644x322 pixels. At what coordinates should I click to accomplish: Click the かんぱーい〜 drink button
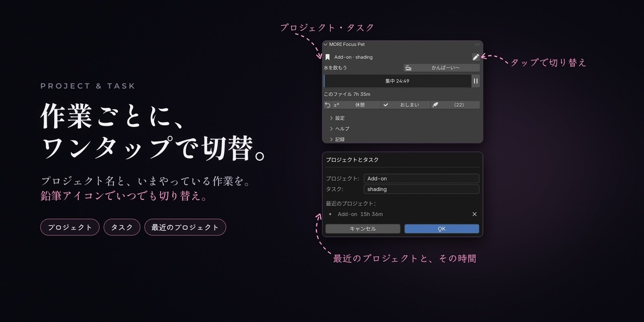(441, 68)
